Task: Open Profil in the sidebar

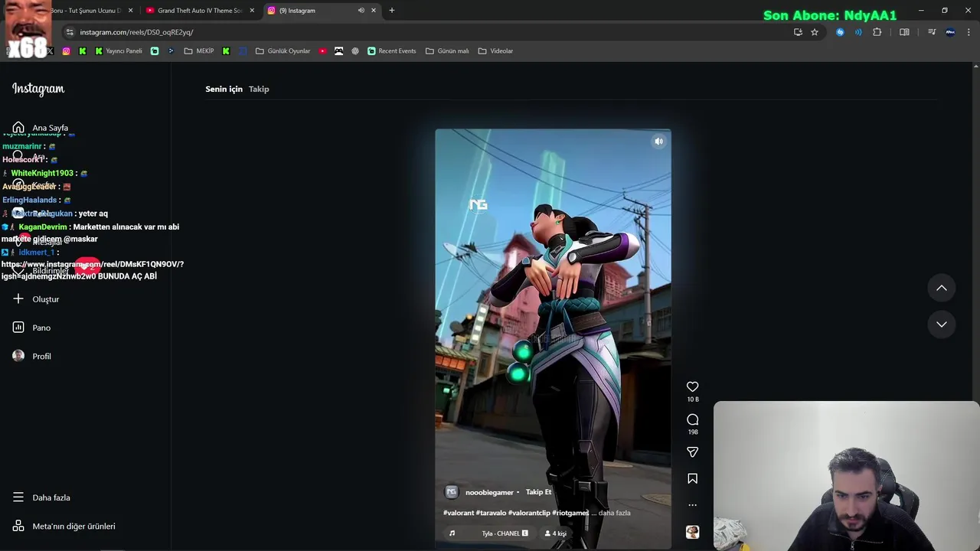Action: pyautogui.click(x=31, y=356)
